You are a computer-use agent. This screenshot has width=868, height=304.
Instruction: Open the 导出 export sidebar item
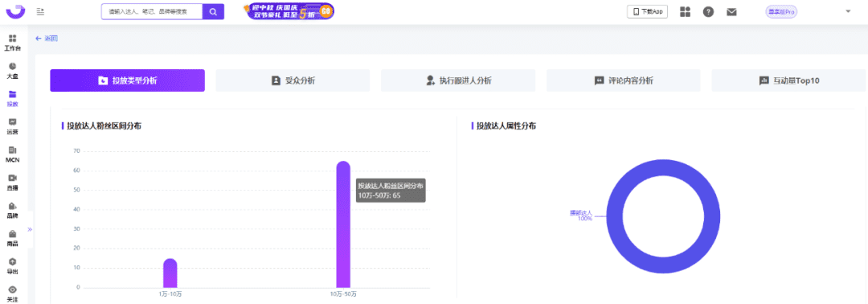[12, 266]
